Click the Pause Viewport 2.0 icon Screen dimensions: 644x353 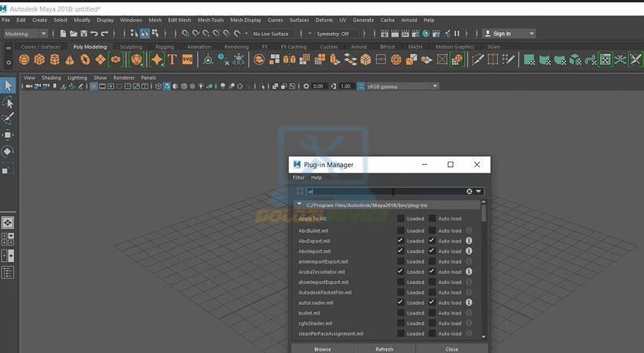[457, 34]
